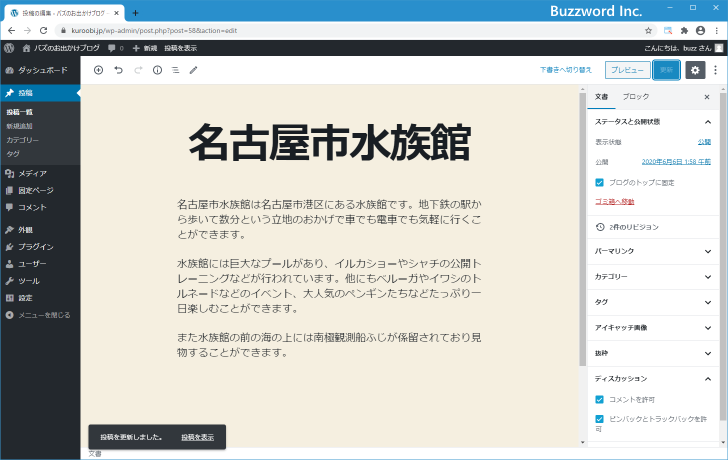Select the pencil tools icon
The height and width of the screenshot is (460, 728).
click(x=194, y=70)
